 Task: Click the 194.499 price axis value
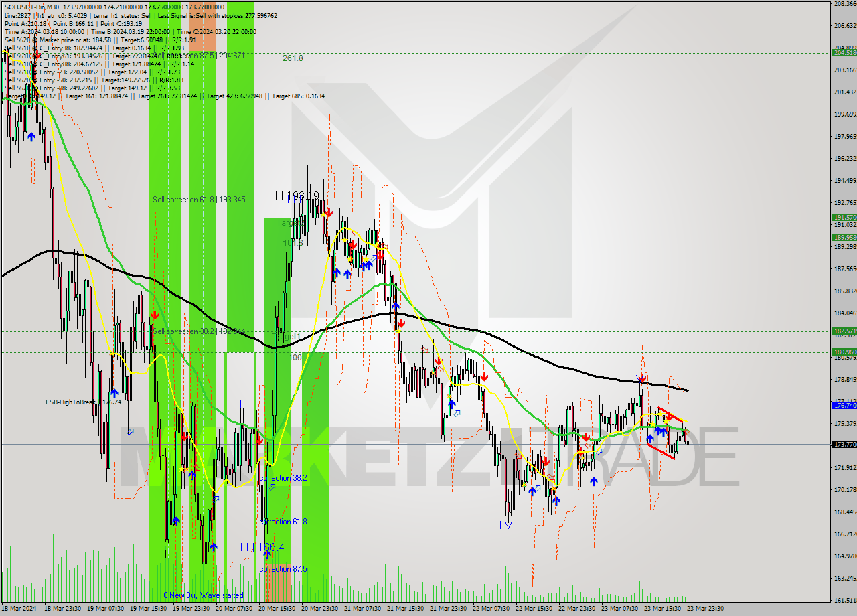coord(844,181)
